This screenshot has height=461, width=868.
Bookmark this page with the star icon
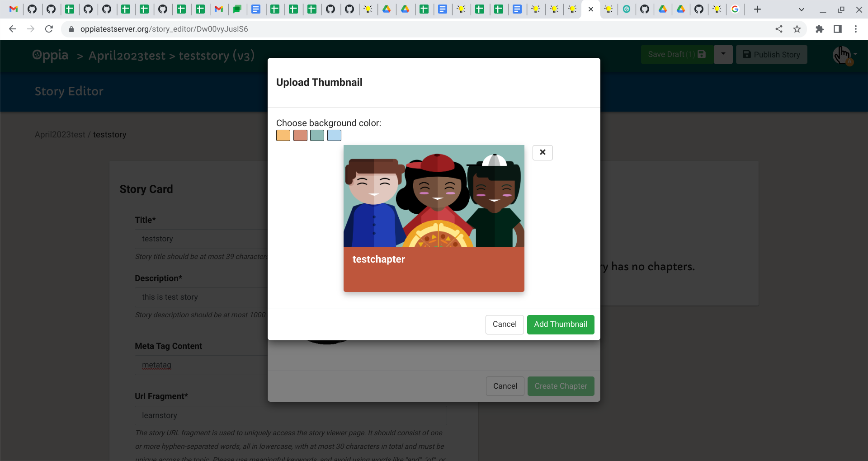coord(797,29)
